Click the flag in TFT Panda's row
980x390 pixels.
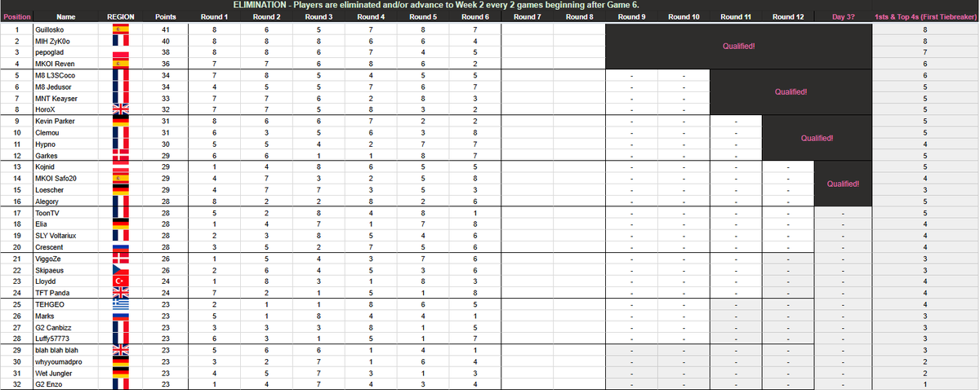(x=121, y=293)
